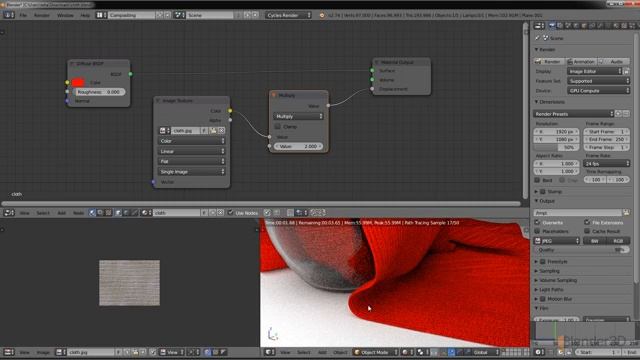640x360 pixels.
Task: Click the cloth.jpg image thumbnail
Action: coord(129,283)
